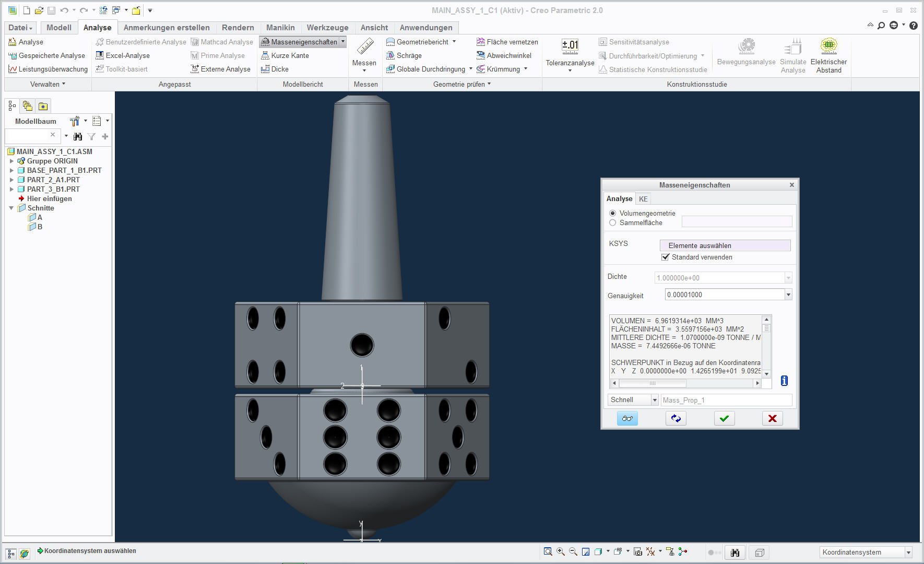Expand the BASE_PART_1_B1.PRT tree node
The height and width of the screenshot is (564, 924).
(11, 170)
